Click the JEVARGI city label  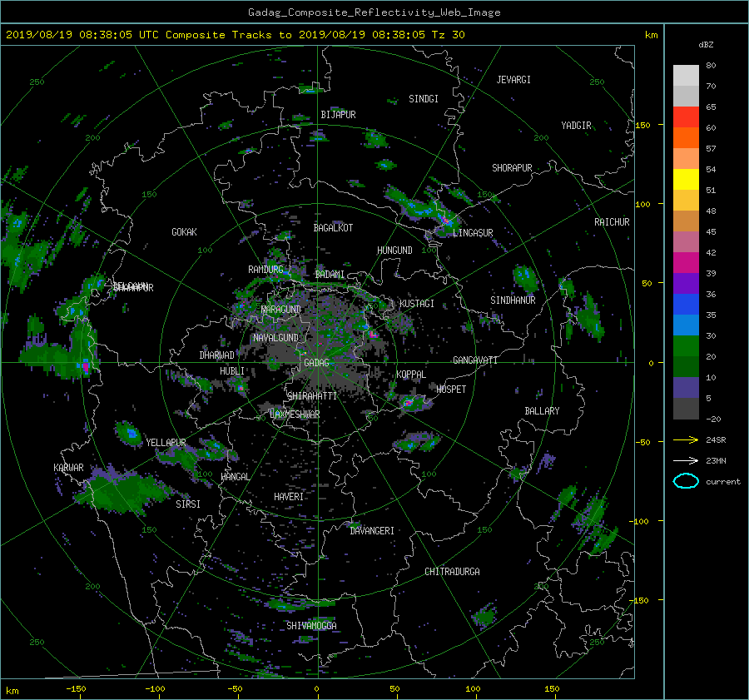(x=513, y=80)
